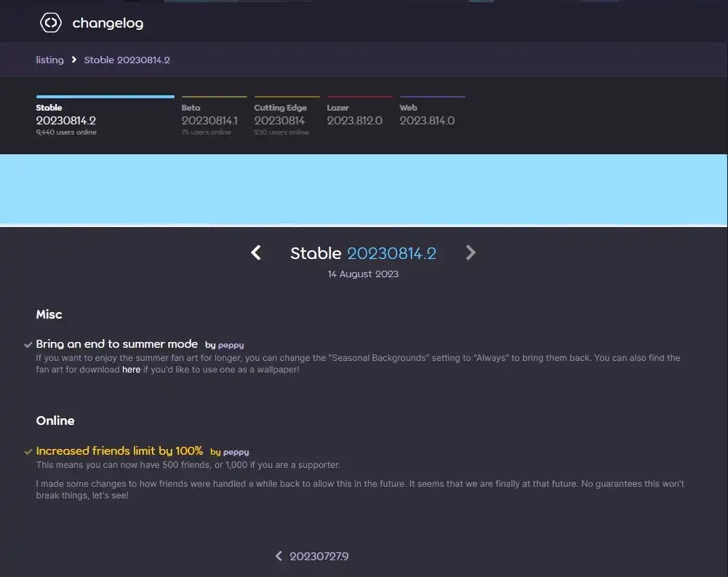
Task: Click checkmark icon beside summer mode entry
Action: point(28,345)
